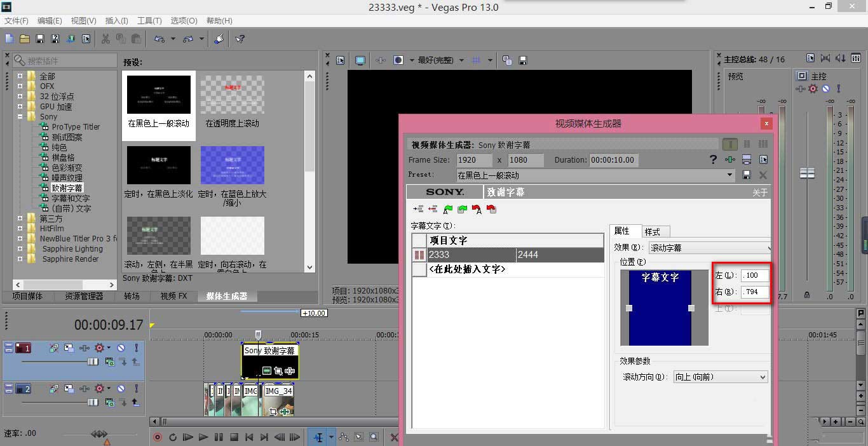The width and height of the screenshot is (868, 446).
Task: Click the insert row before icon
Action: (x=418, y=208)
